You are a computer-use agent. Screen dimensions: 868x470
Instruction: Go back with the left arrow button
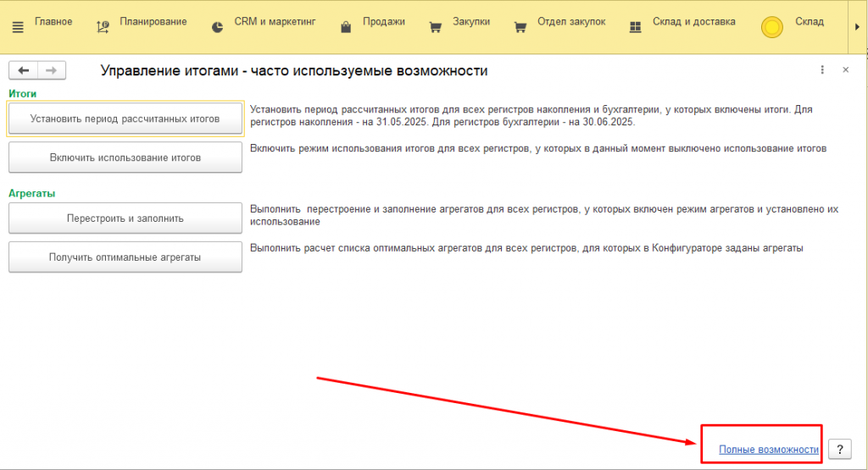(x=23, y=70)
